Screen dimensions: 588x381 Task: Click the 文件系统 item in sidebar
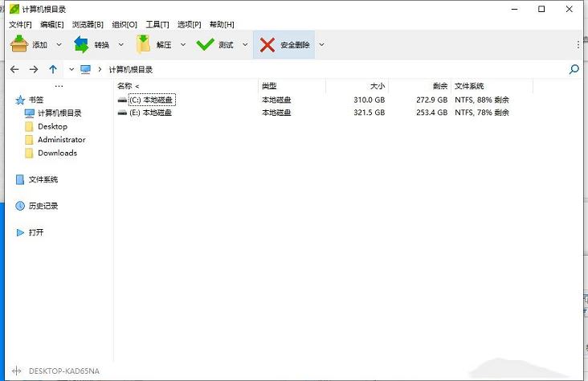(43, 179)
